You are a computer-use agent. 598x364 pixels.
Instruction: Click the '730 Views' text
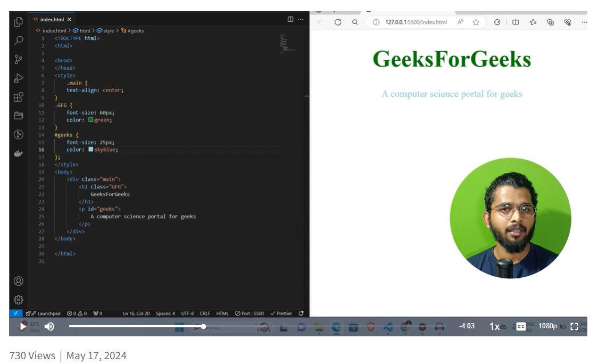coord(32,355)
